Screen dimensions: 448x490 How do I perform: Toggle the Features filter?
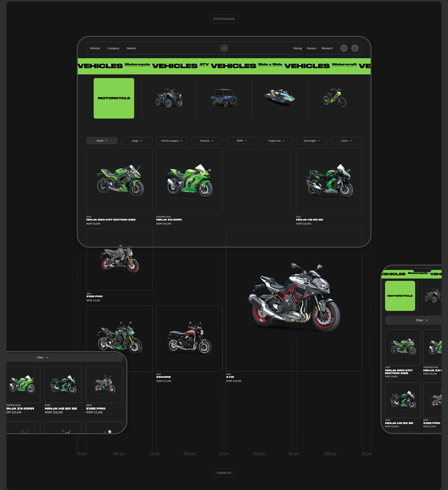[207, 140]
